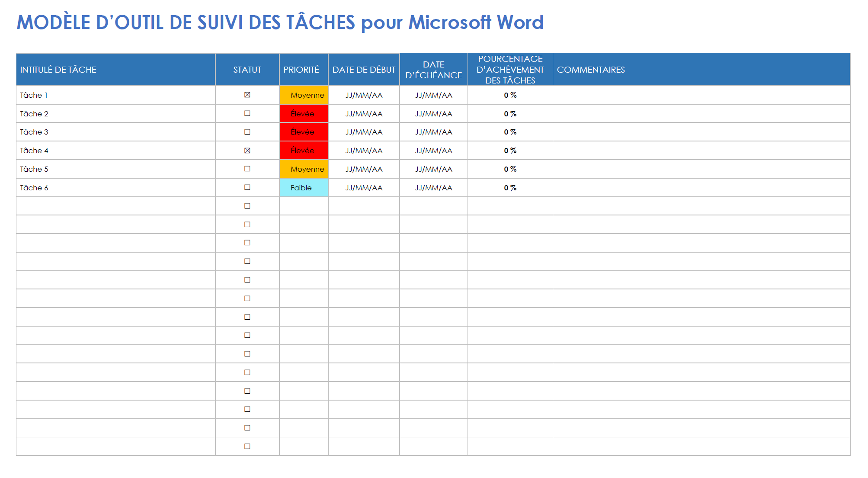Tick the checkbox in the last table row
The height and width of the screenshot is (478, 868).
247,446
